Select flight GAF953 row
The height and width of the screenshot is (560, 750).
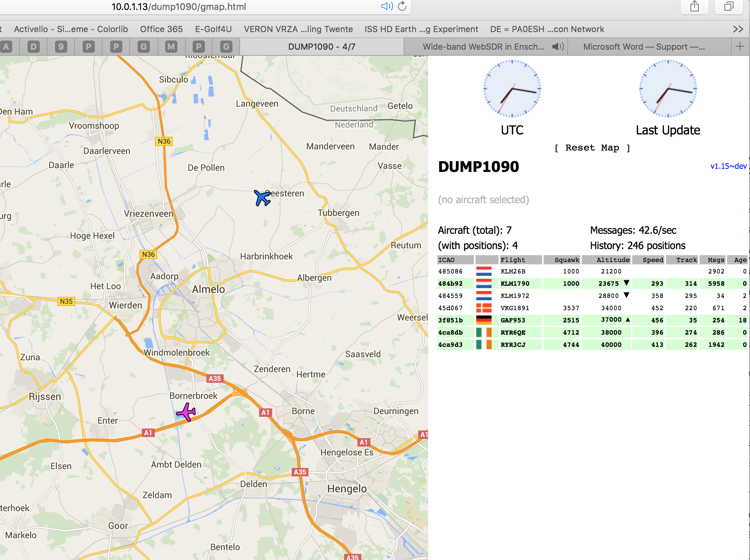(x=593, y=320)
